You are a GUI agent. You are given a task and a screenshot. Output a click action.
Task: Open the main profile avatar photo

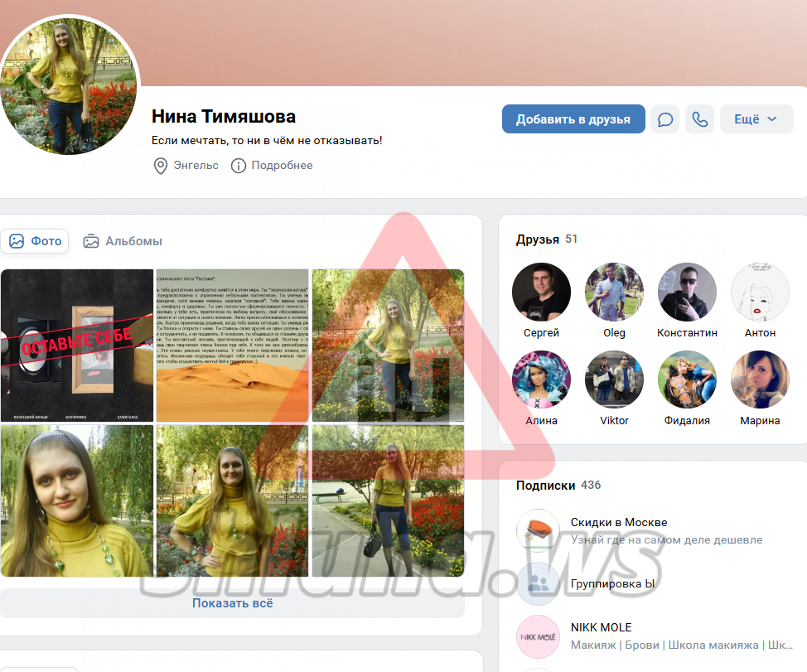(70, 85)
